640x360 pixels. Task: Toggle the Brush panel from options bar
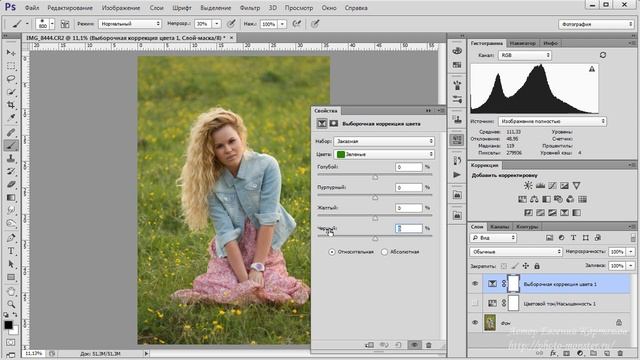[65, 24]
